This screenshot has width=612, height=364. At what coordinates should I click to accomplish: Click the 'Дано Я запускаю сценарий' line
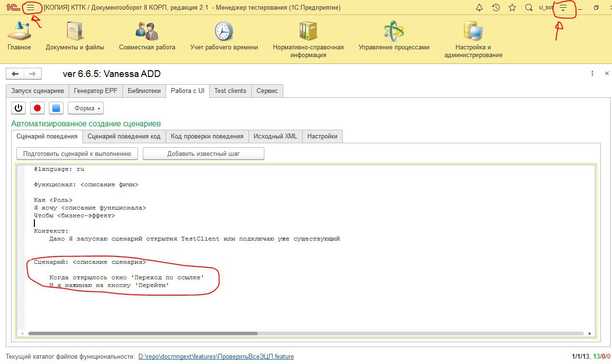(195, 239)
